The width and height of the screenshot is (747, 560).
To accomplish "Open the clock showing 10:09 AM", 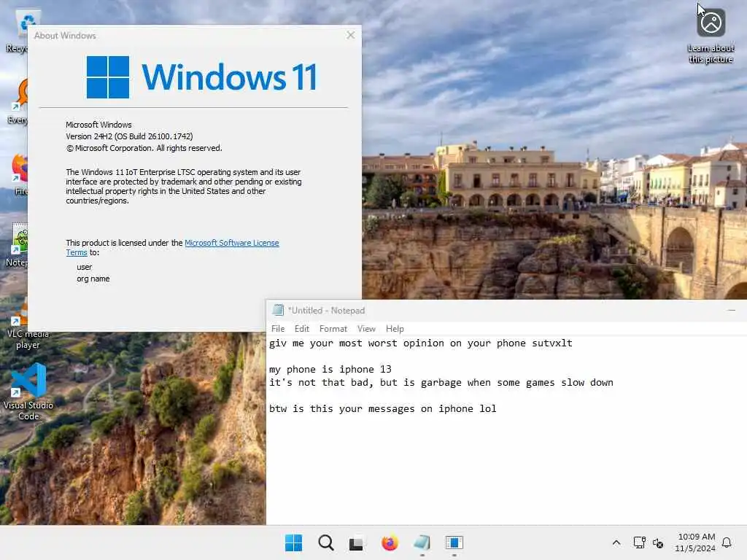I will pos(695,542).
